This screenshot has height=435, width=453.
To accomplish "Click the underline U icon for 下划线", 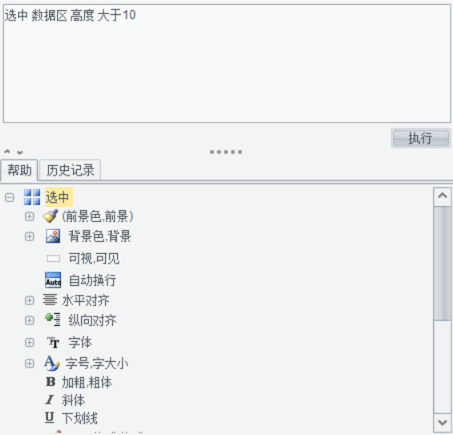I will tap(50, 417).
